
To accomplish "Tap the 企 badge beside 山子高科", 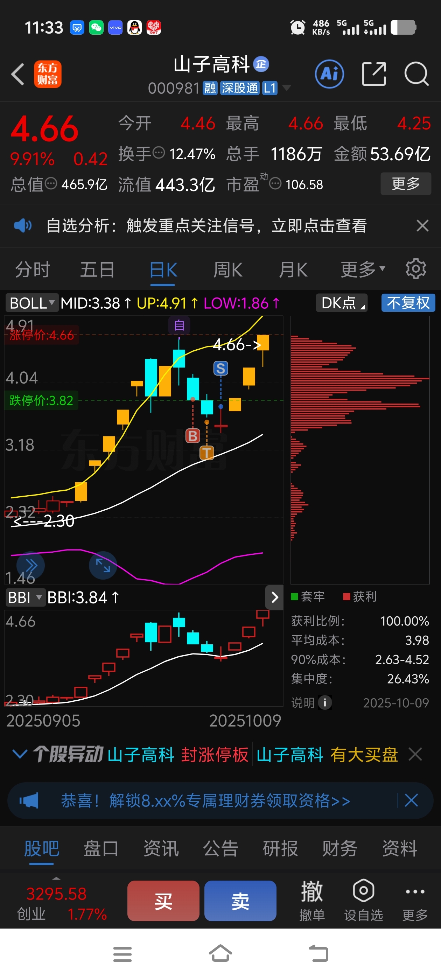I will coord(261,64).
